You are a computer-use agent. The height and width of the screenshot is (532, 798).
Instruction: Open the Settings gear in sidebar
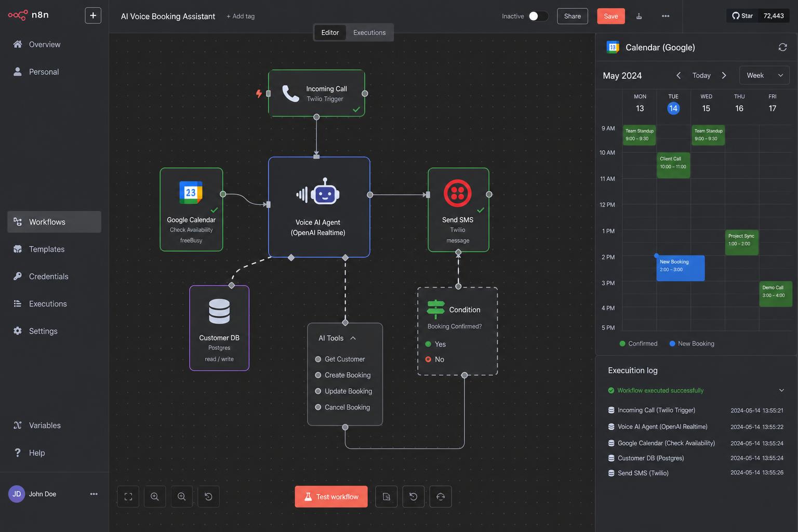tap(18, 331)
